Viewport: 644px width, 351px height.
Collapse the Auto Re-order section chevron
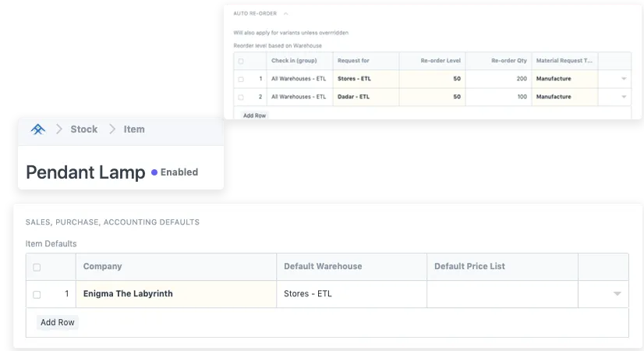point(285,14)
